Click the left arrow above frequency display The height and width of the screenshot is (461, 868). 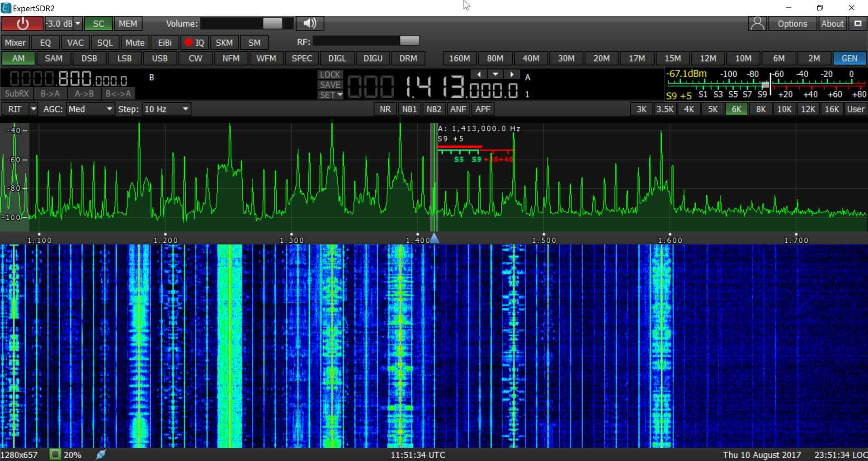pyautogui.click(x=479, y=74)
